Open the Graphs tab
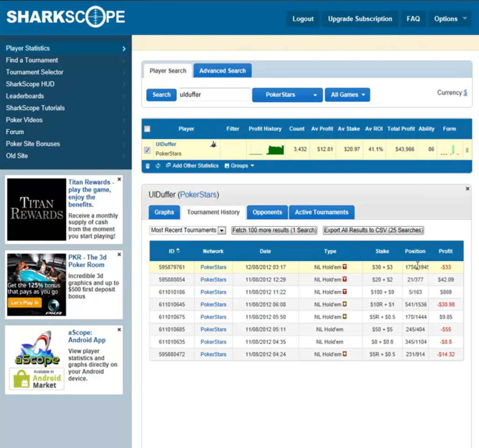This screenshot has width=479, height=448. point(164,212)
